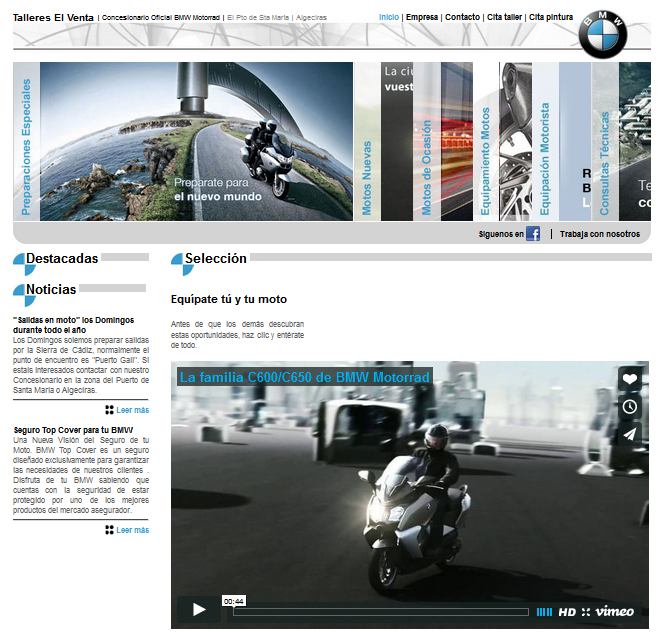Screen dimensions: 662x634
Task: Share the video with paper plane icon
Action: pos(629,434)
